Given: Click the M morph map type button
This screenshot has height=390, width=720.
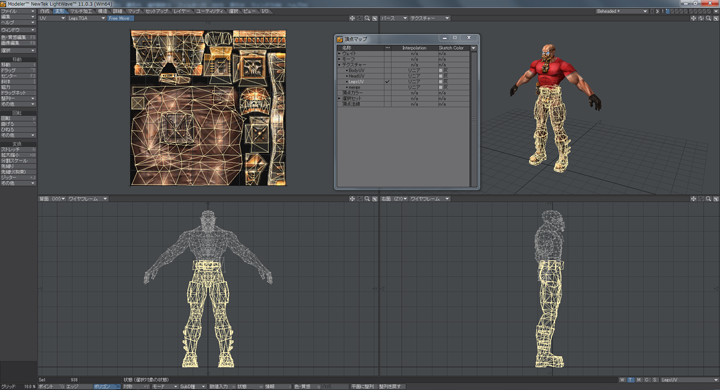Looking at the screenshot, I should pos(639,380).
